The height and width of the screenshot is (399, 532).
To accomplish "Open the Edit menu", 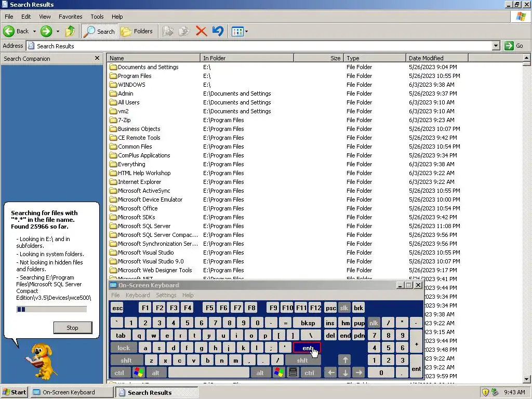I will point(26,17).
